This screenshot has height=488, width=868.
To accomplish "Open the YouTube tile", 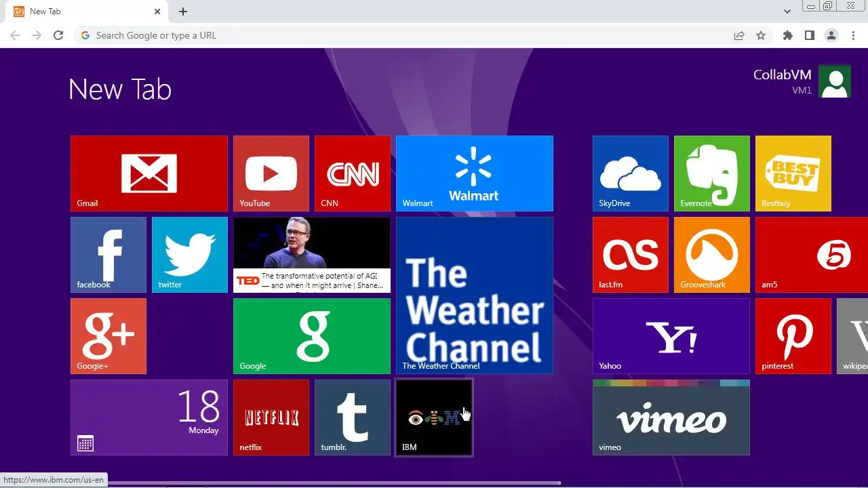I will point(271,174).
